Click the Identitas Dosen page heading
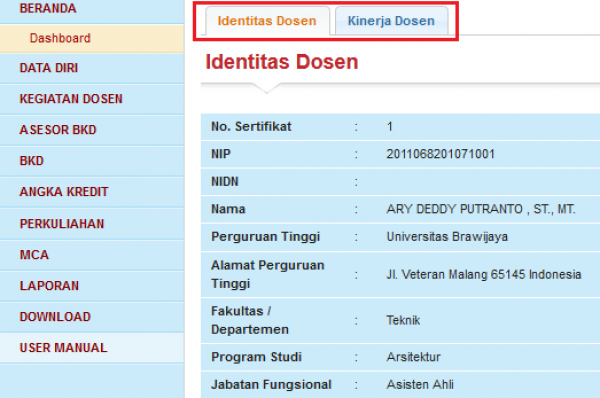The image size is (600, 398). click(282, 62)
